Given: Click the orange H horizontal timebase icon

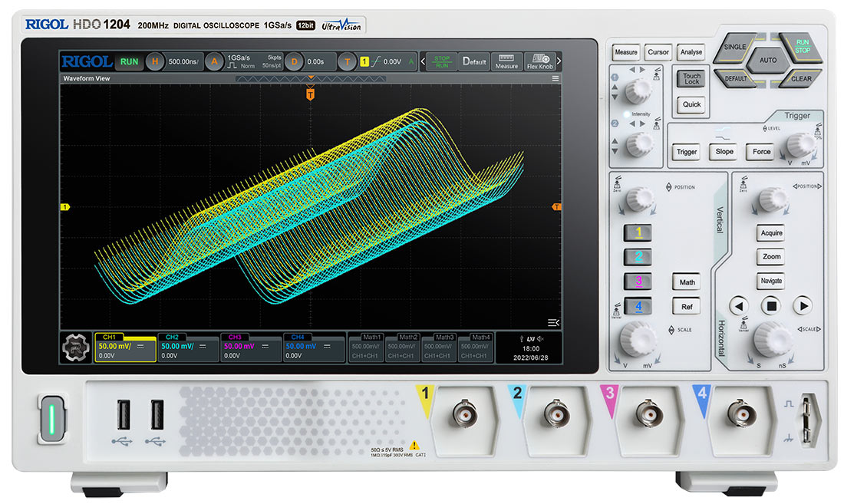Looking at the screenshot, I should click(x=156, y=61).
